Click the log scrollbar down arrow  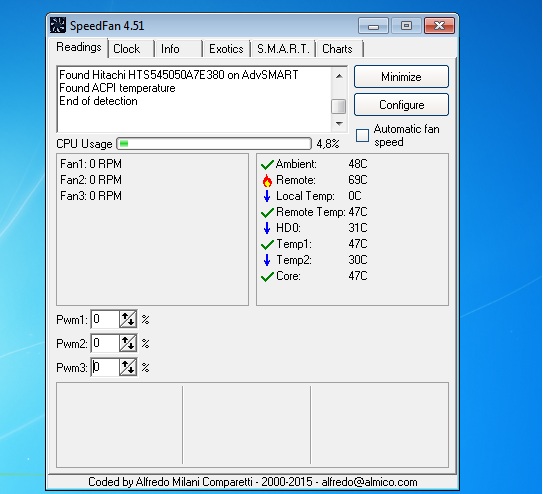pos(339,124)
